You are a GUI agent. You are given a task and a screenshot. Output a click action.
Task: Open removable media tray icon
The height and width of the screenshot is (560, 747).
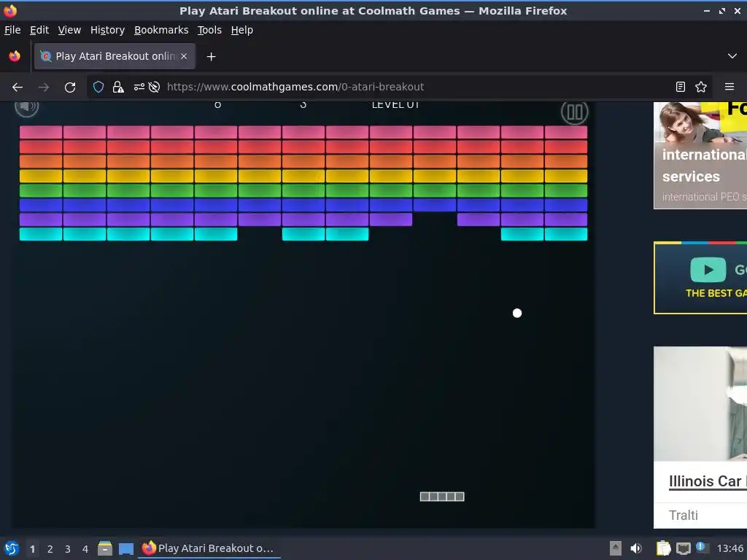tap(616, 548)
